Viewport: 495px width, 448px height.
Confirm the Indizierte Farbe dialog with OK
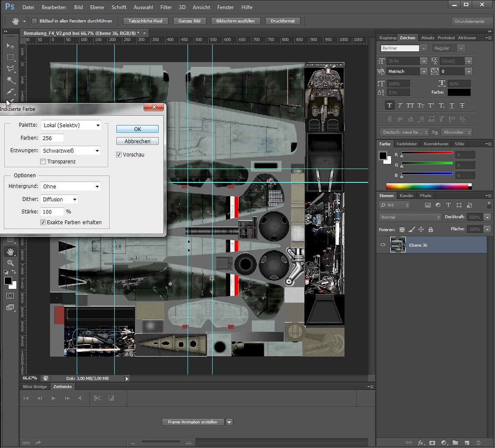tap(138, 129)
